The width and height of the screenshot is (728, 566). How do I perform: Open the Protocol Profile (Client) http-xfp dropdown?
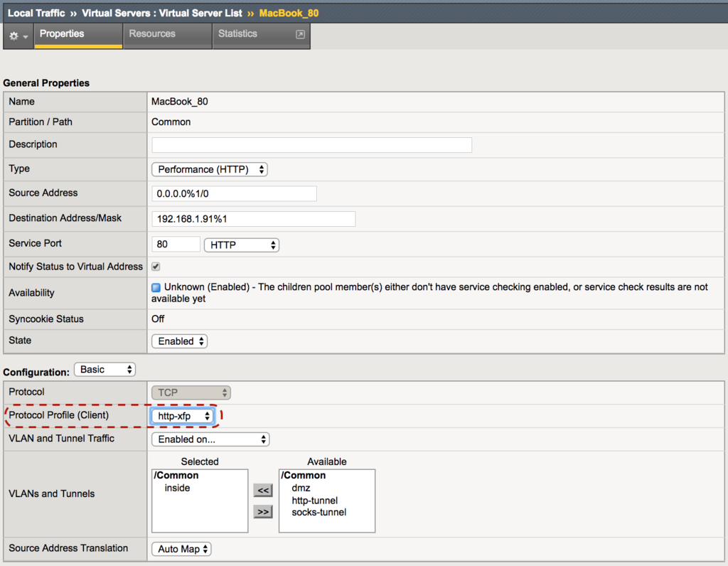pos(183,415)
